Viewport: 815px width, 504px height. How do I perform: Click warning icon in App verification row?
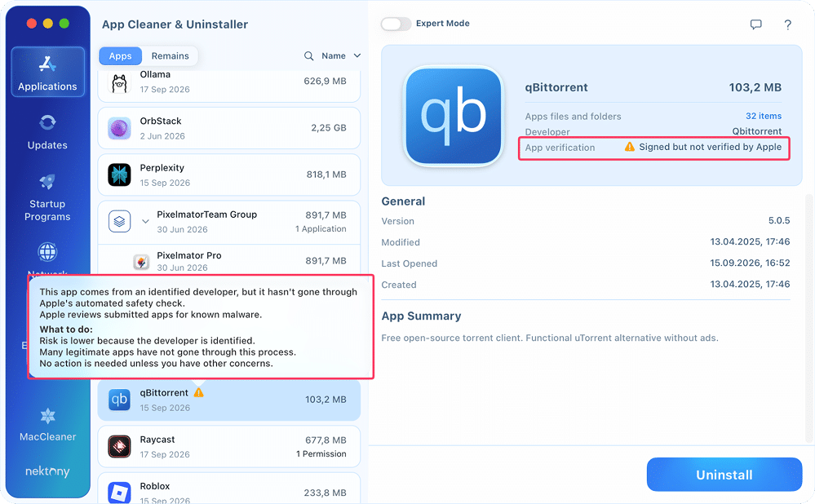point(630,147)
